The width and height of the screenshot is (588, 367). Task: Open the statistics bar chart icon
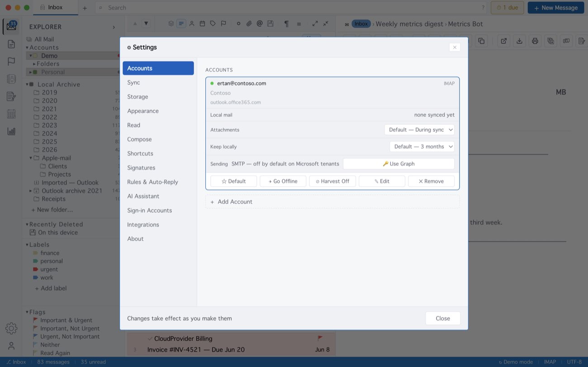(11, 132)
